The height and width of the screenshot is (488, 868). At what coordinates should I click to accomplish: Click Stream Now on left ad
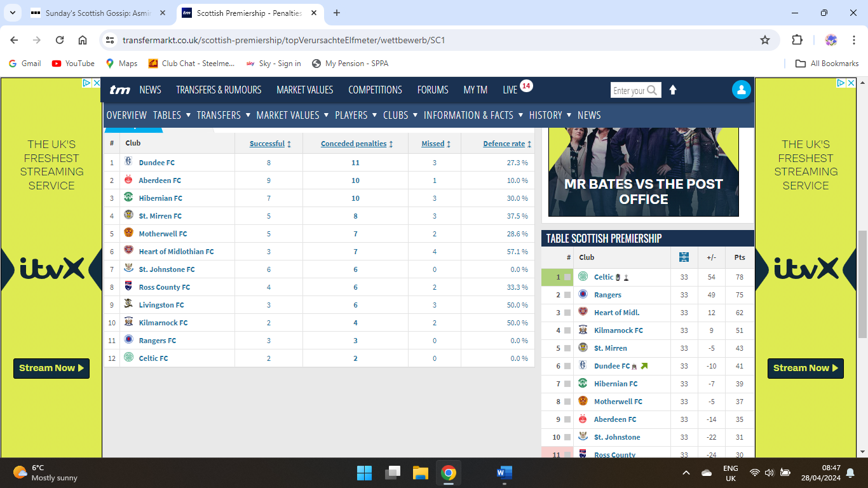point(51,368)
